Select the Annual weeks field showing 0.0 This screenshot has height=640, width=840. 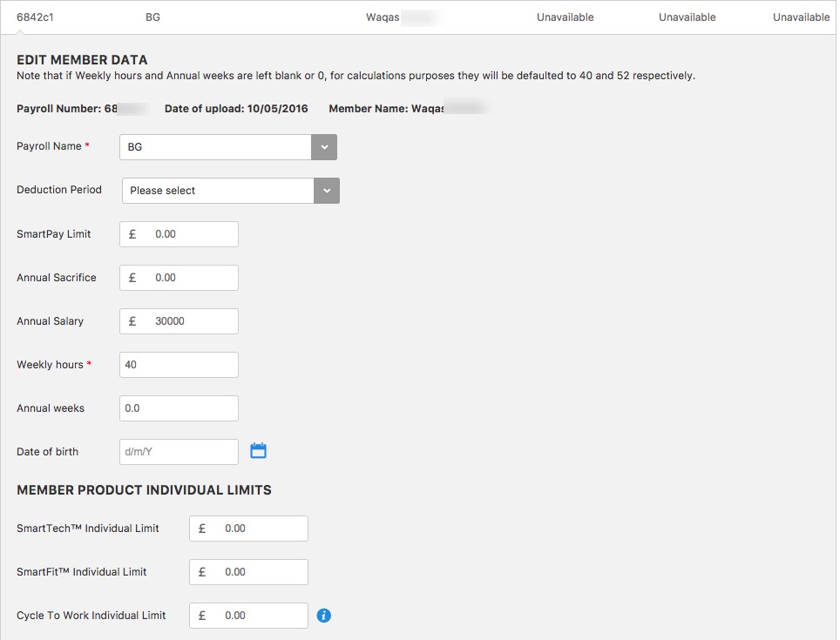point(179,408)
